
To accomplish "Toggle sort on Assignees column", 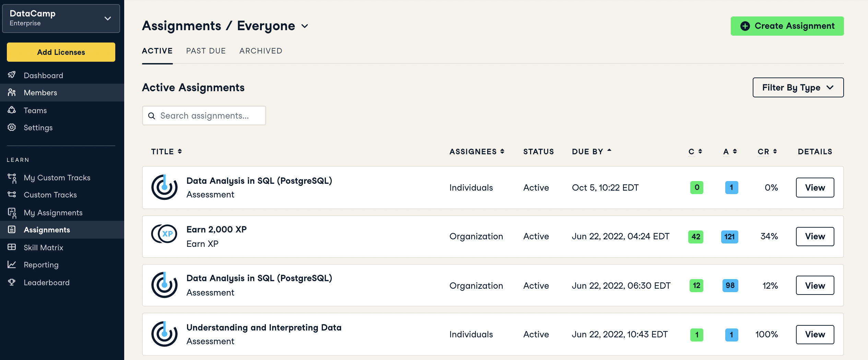I will 477,152.
